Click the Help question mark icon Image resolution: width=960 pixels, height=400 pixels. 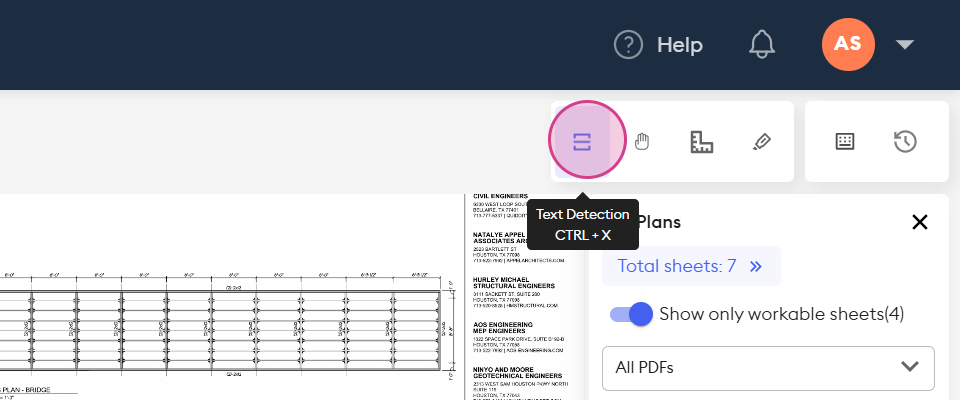(x=628, y=45)
